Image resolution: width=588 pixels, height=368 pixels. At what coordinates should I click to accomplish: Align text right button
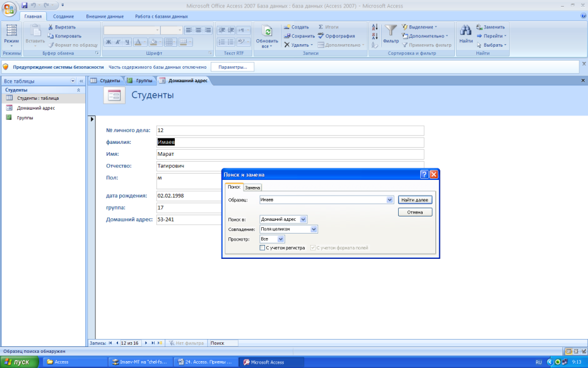(208, 30)
